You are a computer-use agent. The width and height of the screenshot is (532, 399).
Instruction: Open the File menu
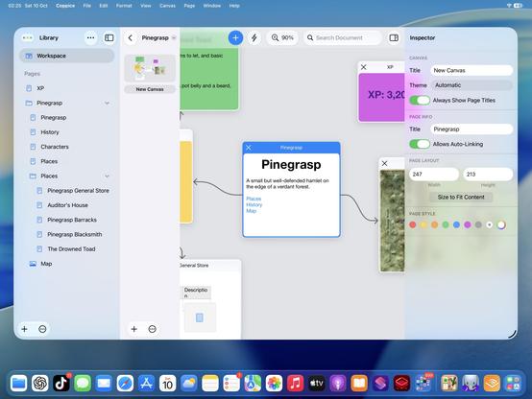click(86, 6)
